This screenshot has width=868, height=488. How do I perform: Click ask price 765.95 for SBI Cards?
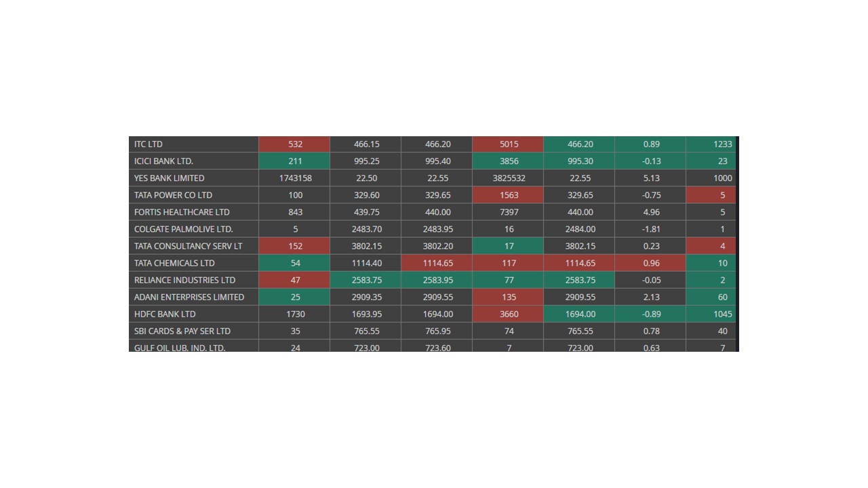437,331
